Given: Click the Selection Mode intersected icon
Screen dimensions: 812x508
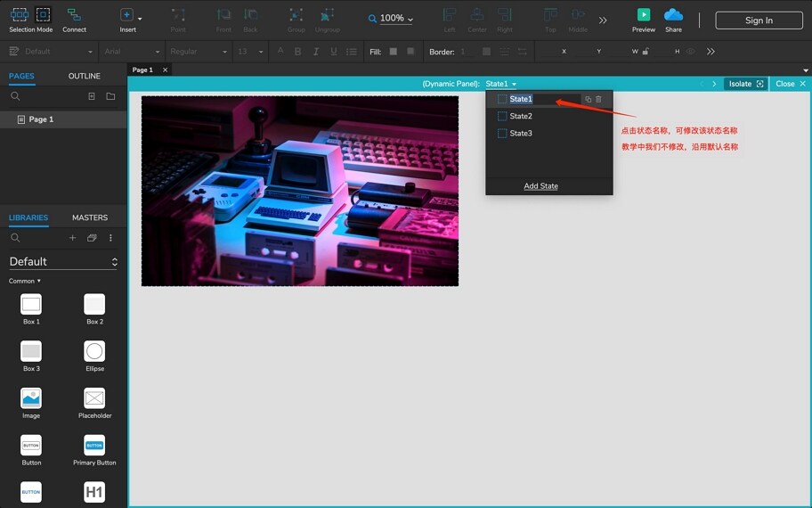Looking at the screenshot, I should point(20,14).
